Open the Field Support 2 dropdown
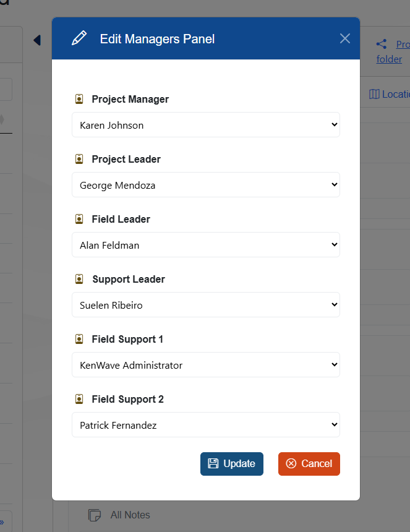 coord(206,425)
